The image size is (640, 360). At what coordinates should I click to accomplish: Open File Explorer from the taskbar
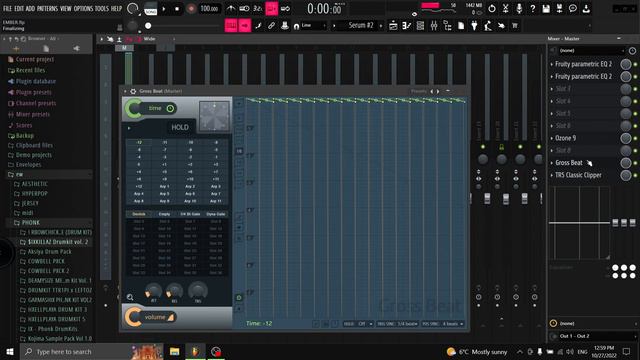(x=175, y=351)
